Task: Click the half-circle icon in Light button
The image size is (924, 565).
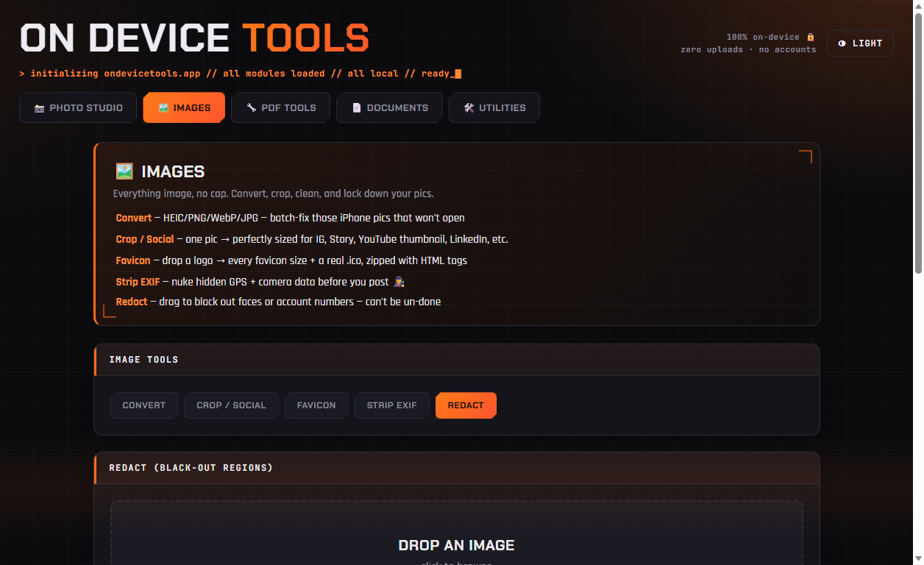Action: coord(842,43)
